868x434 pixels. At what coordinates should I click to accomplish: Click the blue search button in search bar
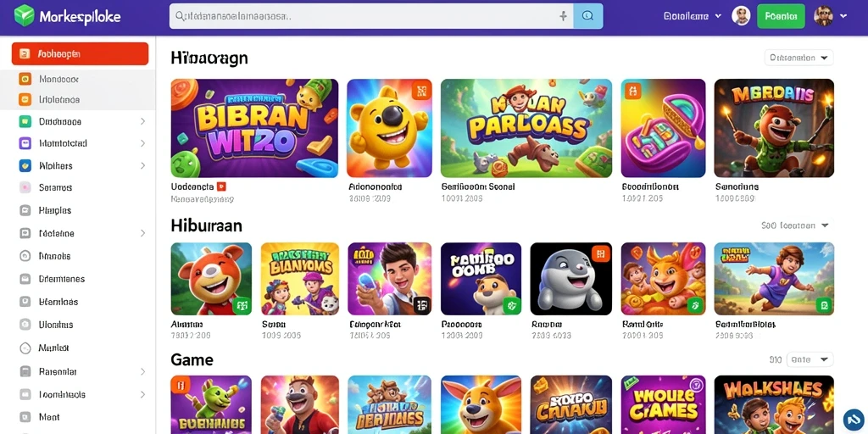point(588,16)
